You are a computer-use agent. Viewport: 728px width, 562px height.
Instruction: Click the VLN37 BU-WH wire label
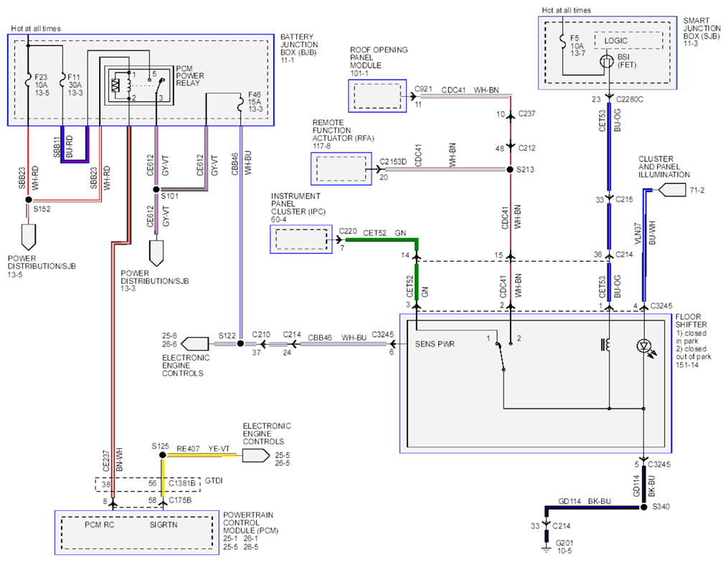coord(645,234)
